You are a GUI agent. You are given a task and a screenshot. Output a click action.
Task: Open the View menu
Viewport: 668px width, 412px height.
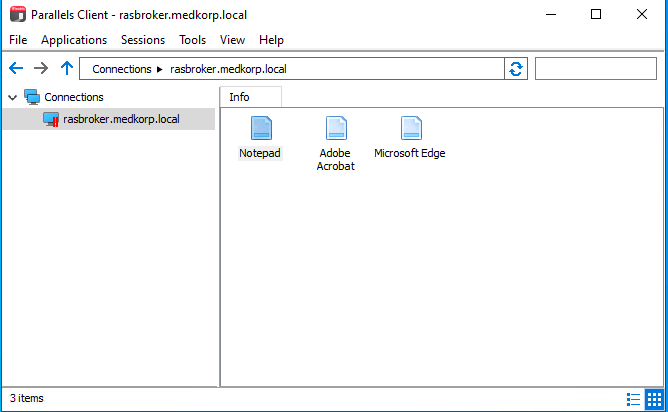pos(232,40)
